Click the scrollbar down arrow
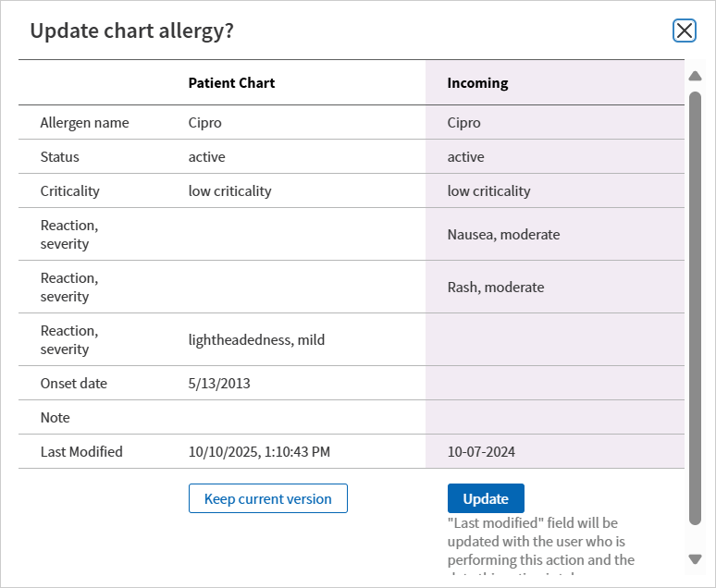 pos(696,558)
